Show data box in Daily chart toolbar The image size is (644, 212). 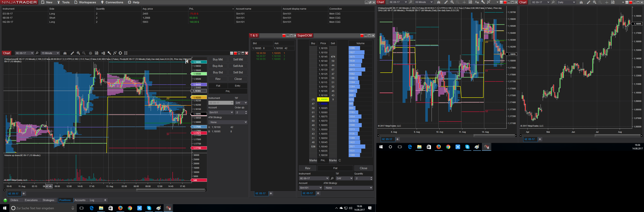613,2
